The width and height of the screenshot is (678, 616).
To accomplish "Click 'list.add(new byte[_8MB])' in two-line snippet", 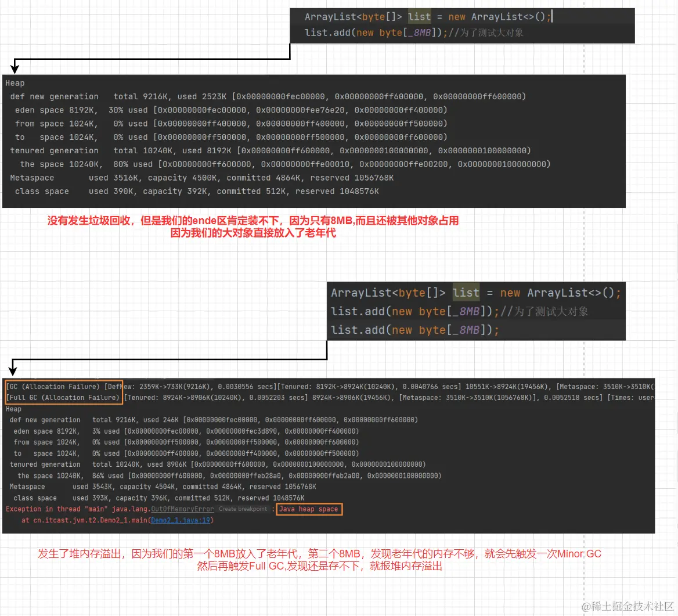I will point(373,33).
